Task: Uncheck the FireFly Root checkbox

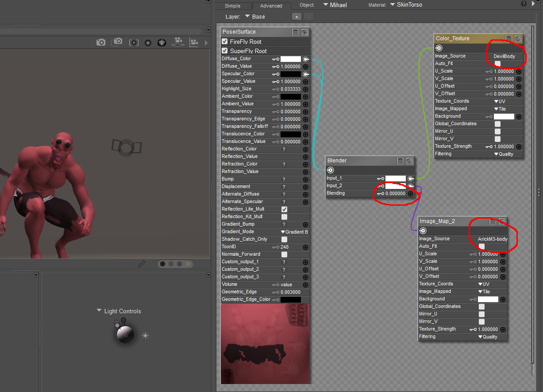Action: coord(225,41)
